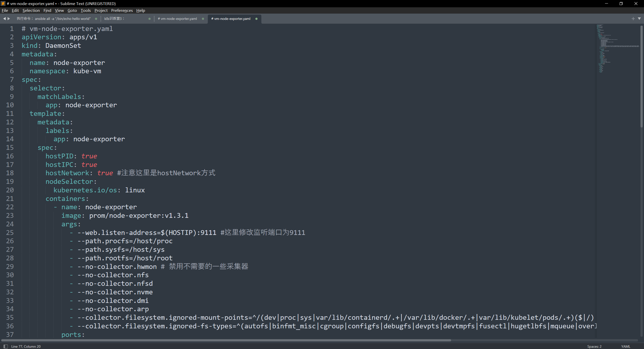This screenshot has width=644, height=349.
Task: Click '--no-collector.nfsd' on line 31
Action: (x=115, y=284)
